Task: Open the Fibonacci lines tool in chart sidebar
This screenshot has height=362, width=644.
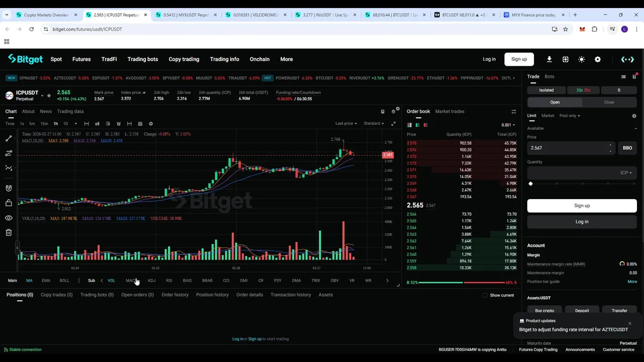Action: [9, 153]
